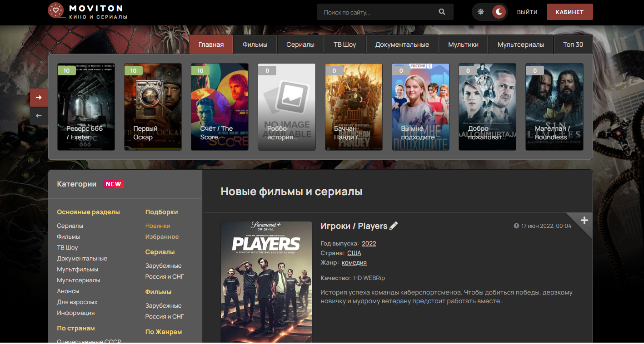Open the Анонсы category link

point(68,291)
